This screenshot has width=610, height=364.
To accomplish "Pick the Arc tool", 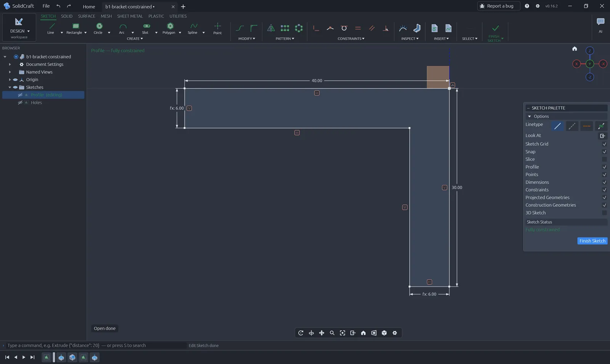I will coord(122,28).
